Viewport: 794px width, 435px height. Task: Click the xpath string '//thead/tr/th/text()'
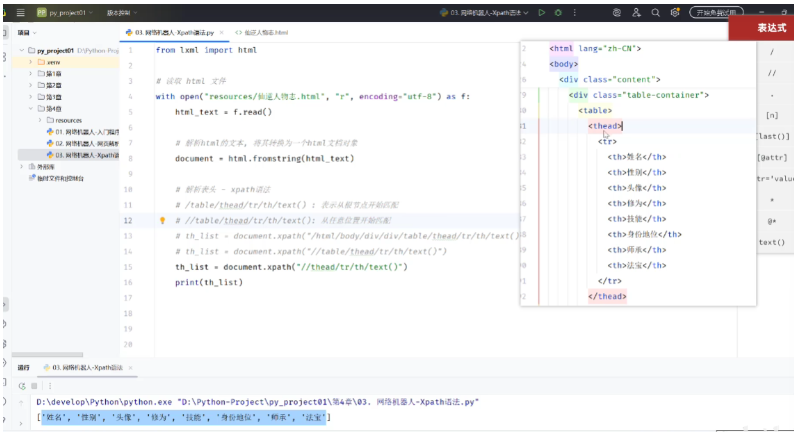pyautogui.click(x=350, y=267)
